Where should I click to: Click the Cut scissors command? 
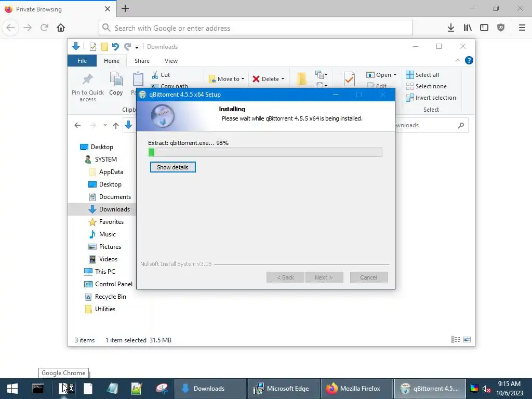(161, 75)
